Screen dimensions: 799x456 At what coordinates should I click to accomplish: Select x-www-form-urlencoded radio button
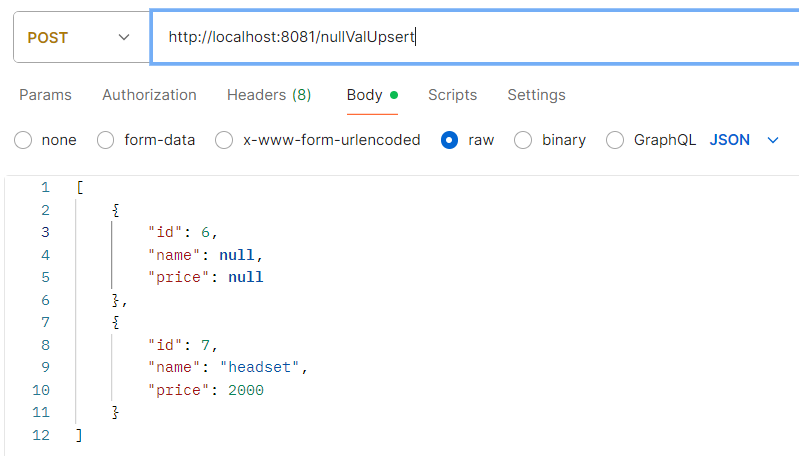point(225,140)
